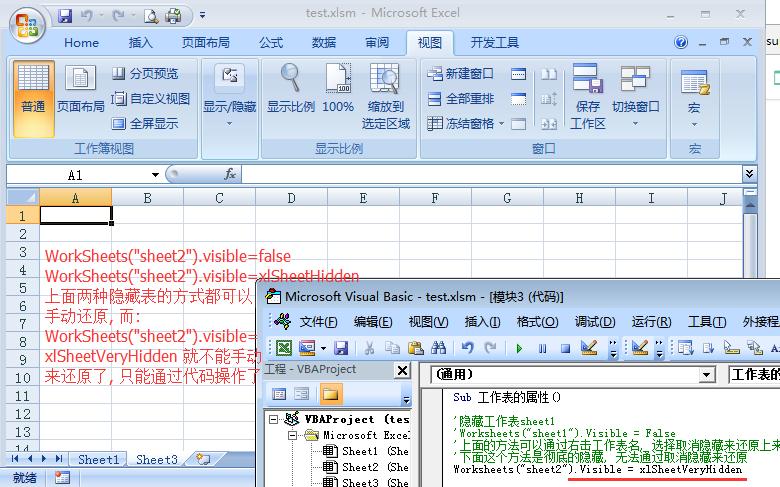This screenshot has width=780, height=487.
Task: Open Insert UserForm dropdown arrow in VBA
Action: tap(324, 348)
